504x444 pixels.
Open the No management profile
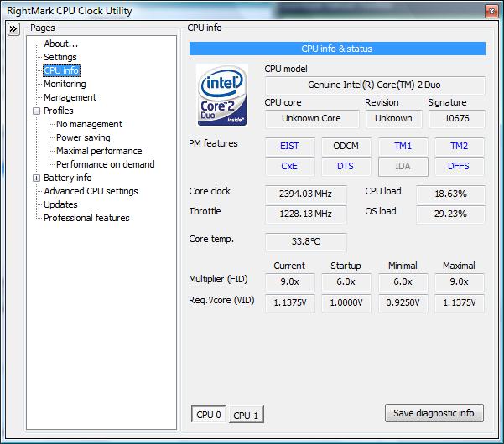[89, 124]
